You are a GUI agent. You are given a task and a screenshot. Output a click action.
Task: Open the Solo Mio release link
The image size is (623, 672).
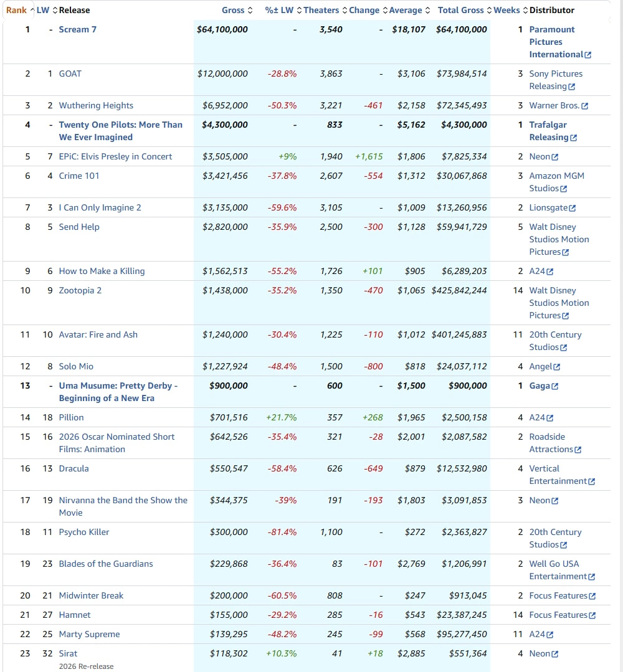tap(76, 366)
